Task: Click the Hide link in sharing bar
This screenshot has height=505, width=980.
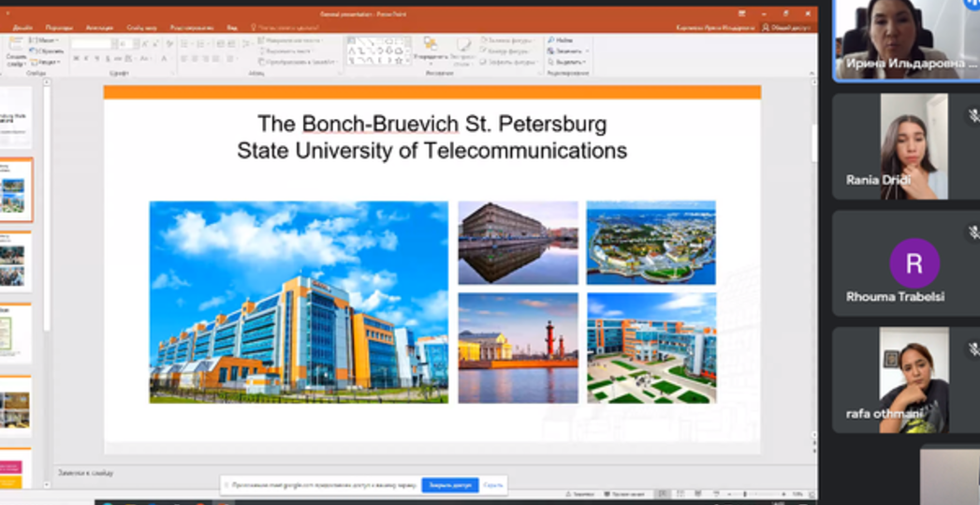Action: (493, 485)
